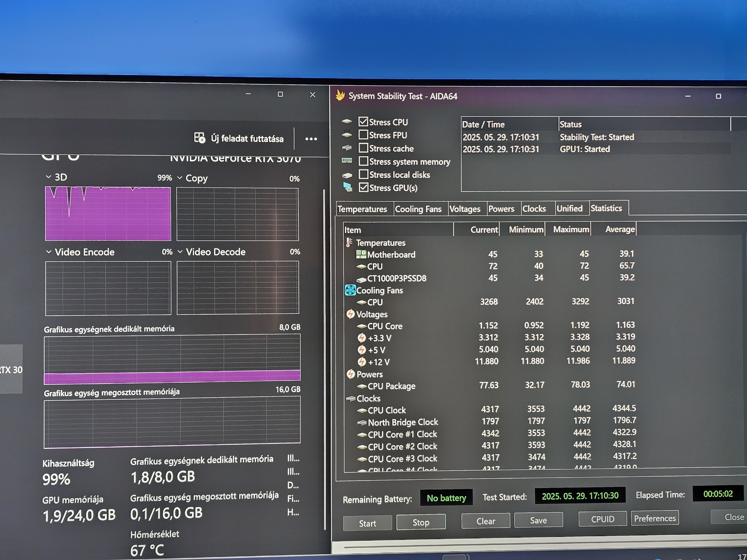Screen dimensions: 747x560
Task: Click the processor icon beside Stress CPU
Action: [347, 121]
